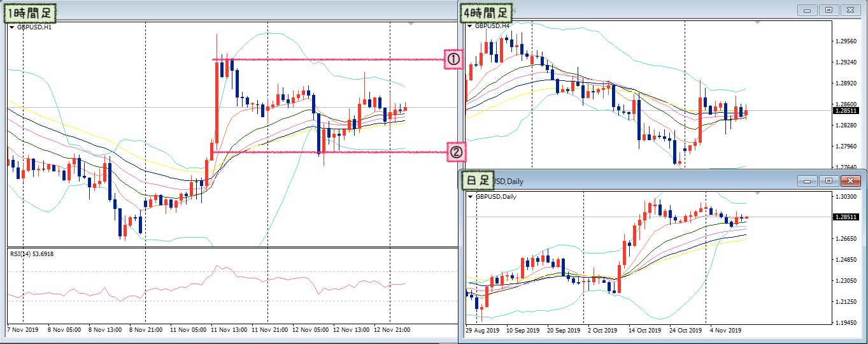Click the 1.28280 price level on H4 axis
Image resolution: width=868 pixels, height=344 pixels.
pyautogui.click(x=845, y=125)
